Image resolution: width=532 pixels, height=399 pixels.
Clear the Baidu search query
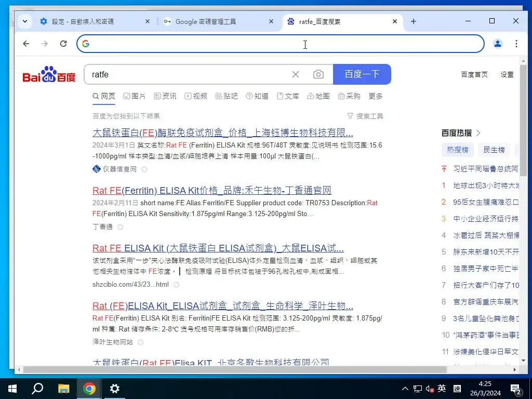296,74
